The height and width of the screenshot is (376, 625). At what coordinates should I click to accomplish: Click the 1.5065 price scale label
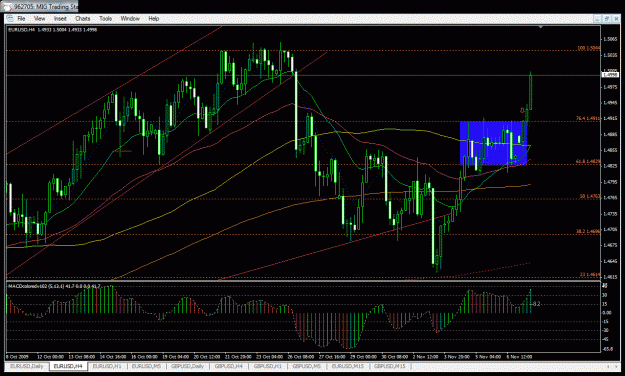point(610,39)
